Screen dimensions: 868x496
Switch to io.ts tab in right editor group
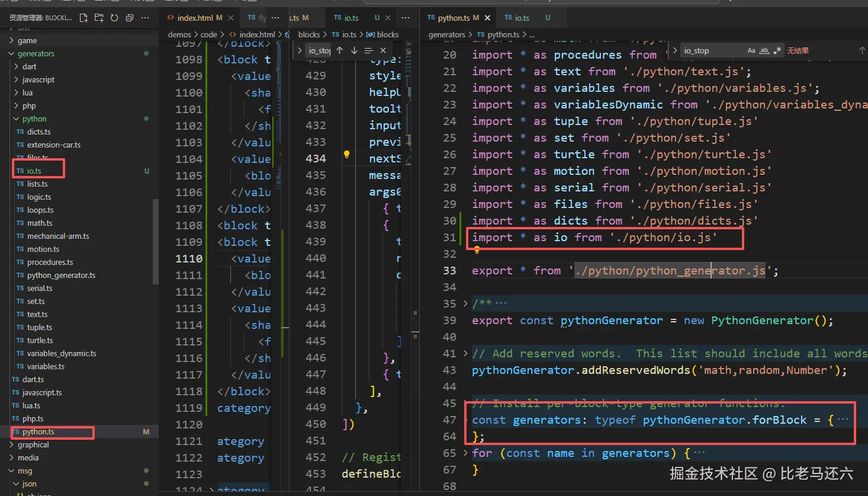coord(522,18)
